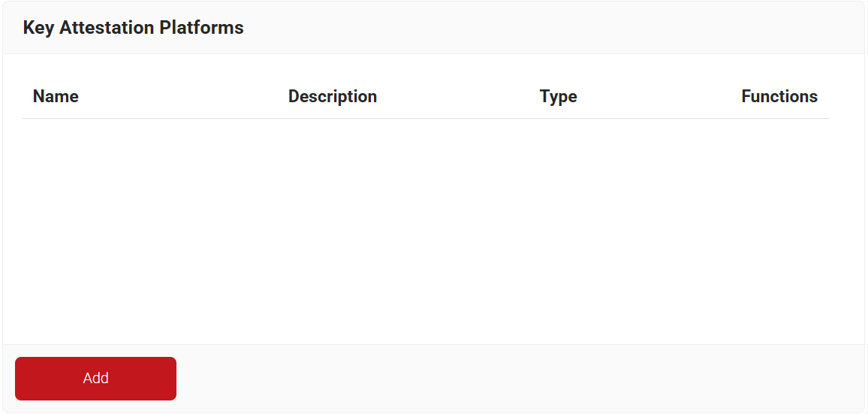Click the panel header bar right of title

pos(553,28)
